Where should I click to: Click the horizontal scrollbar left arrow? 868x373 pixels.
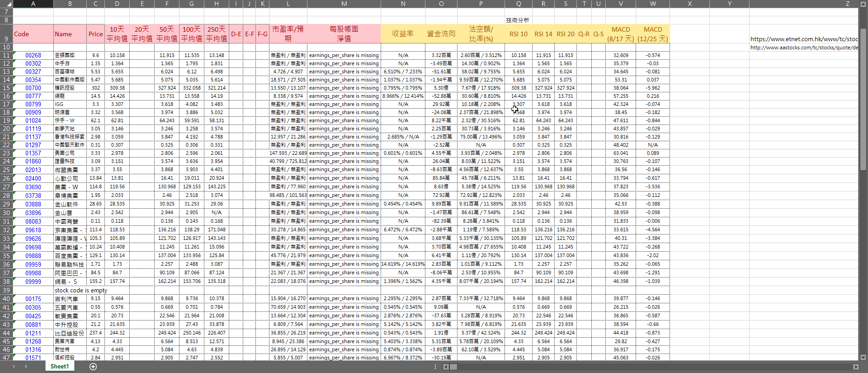(x=446, y=367)
